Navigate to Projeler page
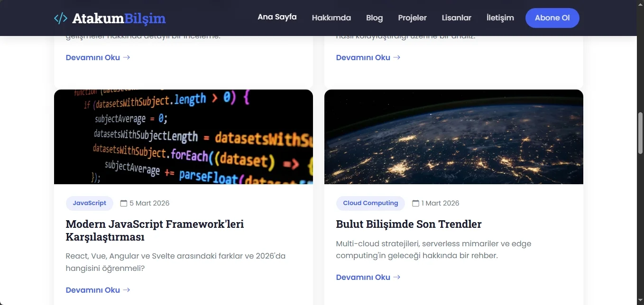Image resolution: width=644 pixels, height=305 pixels. click(413, 18)
